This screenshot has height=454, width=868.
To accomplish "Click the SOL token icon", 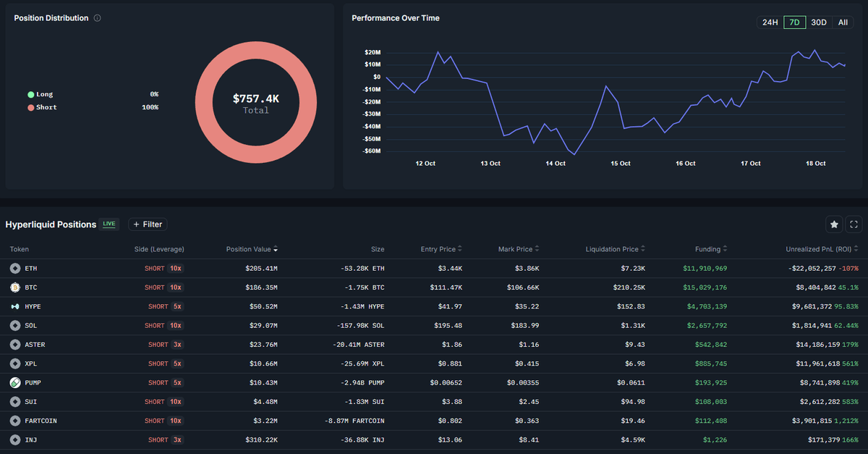I will tap(14, 326).
